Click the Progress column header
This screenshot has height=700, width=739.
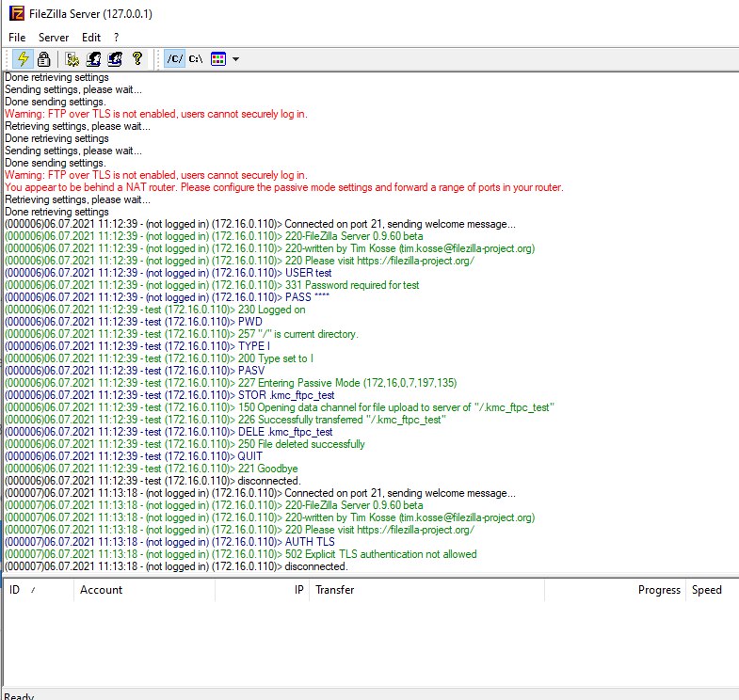(x=615, y=590)
